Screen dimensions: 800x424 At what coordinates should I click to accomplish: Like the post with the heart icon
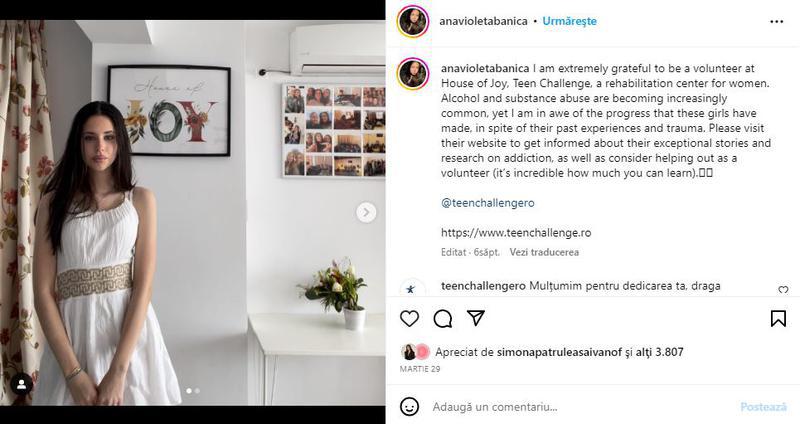tap(409, 318)
